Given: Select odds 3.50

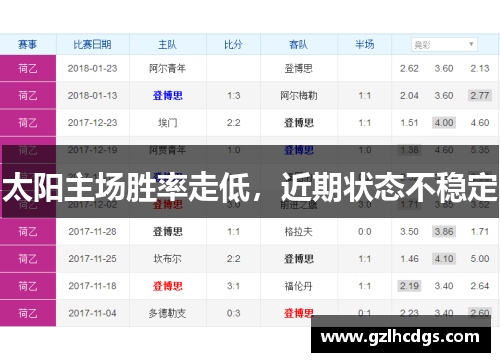Looking at the screenshot, I should [409, 231].
